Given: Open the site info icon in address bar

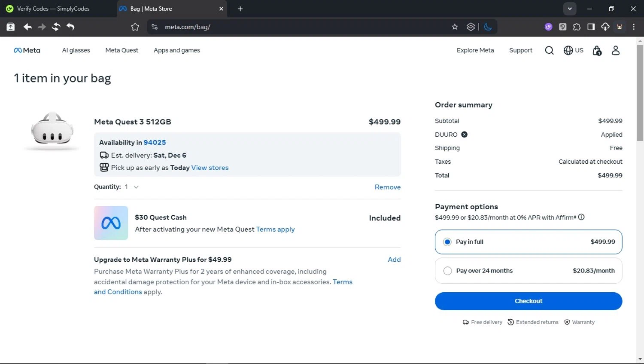Looking at the screenshot, I should [155, 27].
